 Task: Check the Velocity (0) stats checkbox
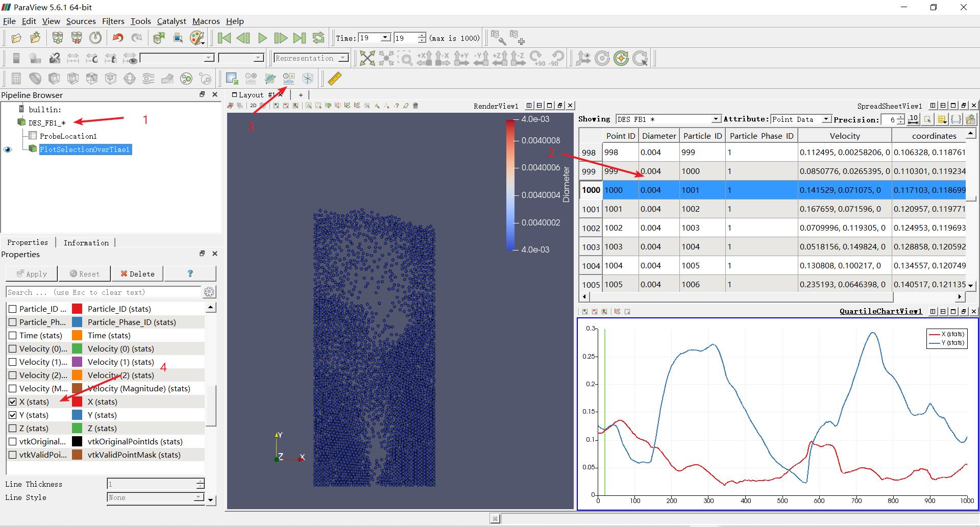click(x=13, y=349)
